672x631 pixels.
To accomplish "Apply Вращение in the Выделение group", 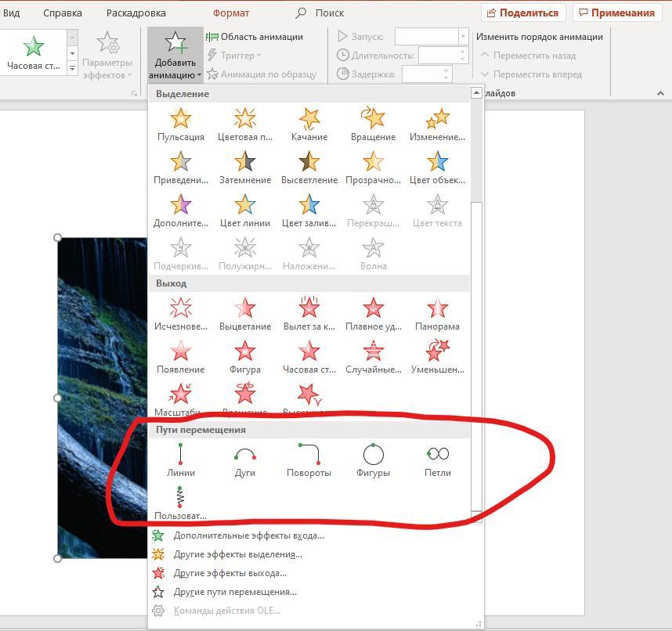I will click(374, 124).
